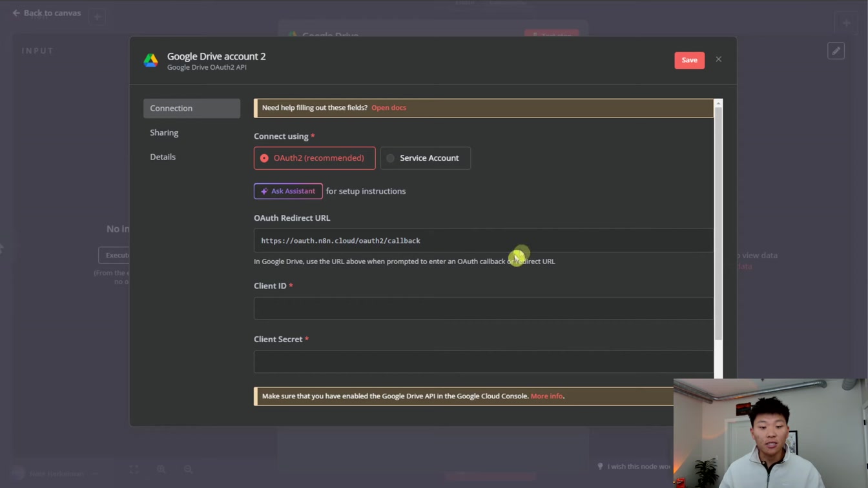Viewport: 868px width, 488px height.
Task: Click the lightbulb 'I wish this node' icon
Action: pyautogui.click(x=600, y=466)
